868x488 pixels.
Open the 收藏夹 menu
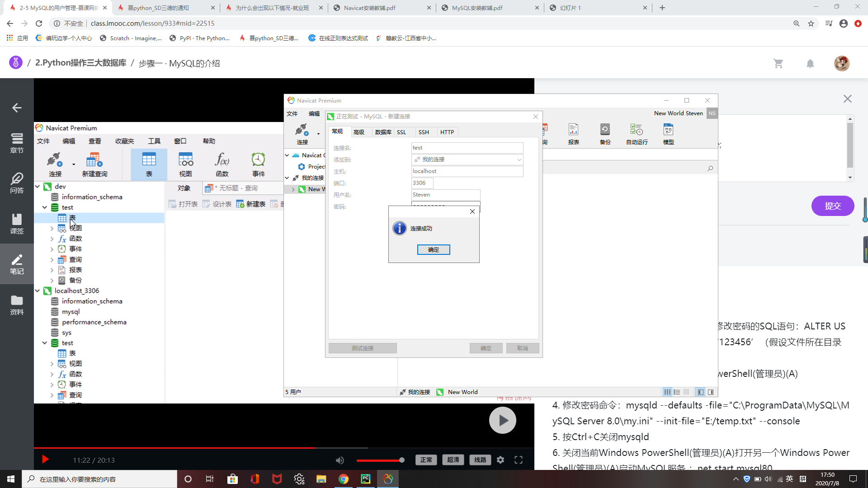click(x=124, y=141)
